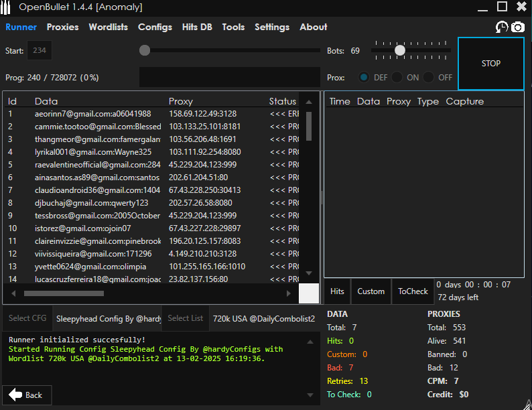This screenshot has height=410, width=532.
Task: Maximize the OpenBullet window
Action: coord(502,7)
